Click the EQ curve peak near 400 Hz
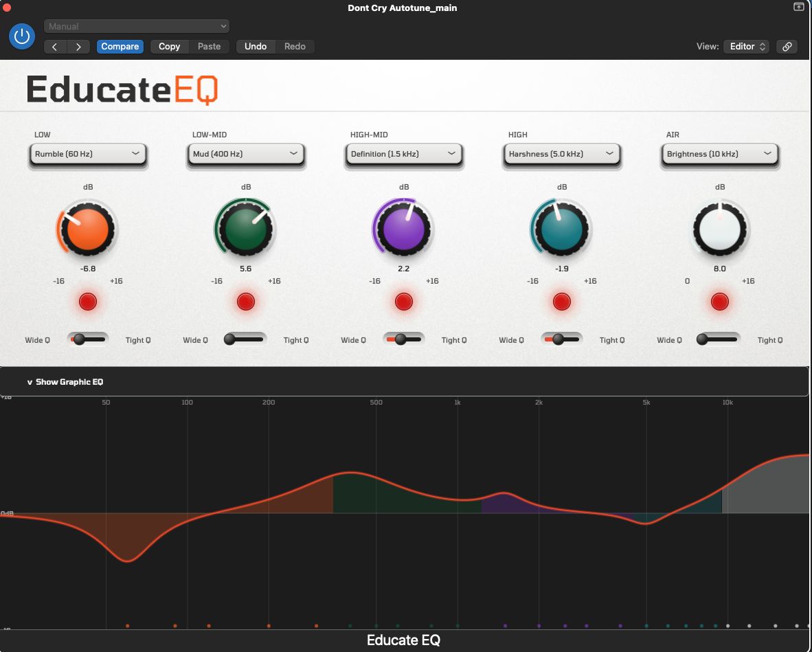 tap(351, 473)
